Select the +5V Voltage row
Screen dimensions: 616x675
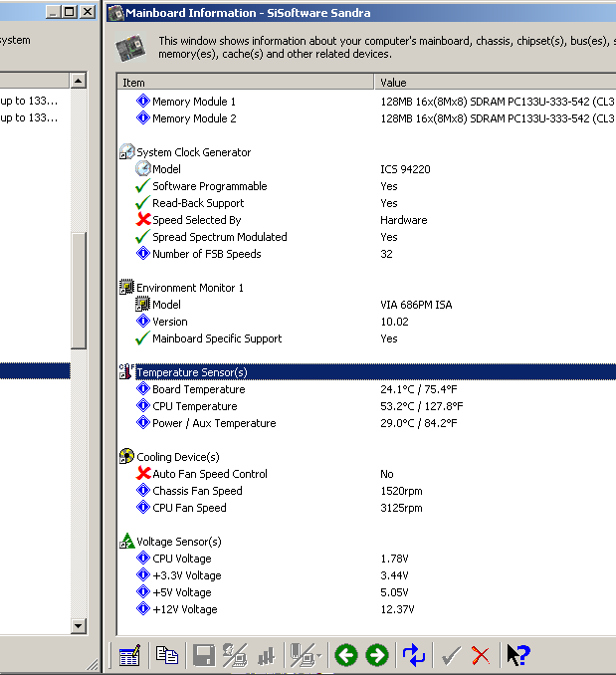tap(366, 592)
